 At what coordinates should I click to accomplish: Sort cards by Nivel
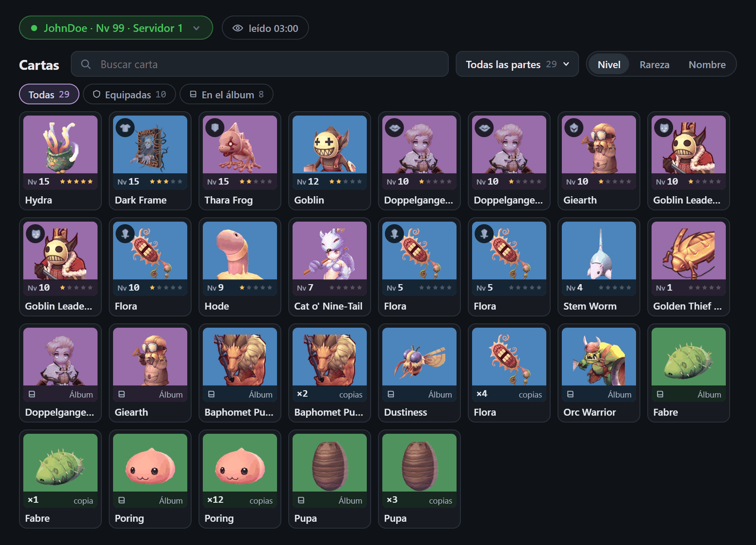(609, 64)
